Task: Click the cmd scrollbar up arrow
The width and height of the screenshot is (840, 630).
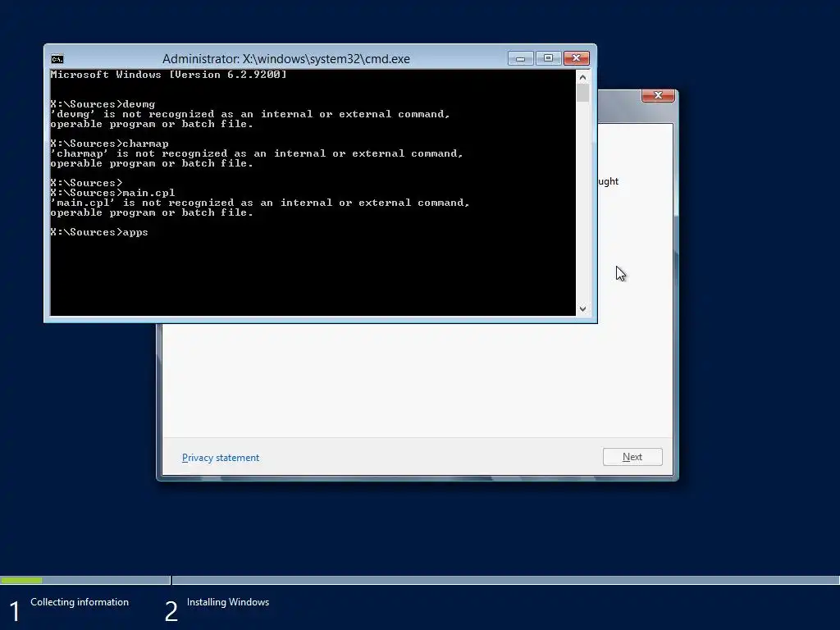Action: pyautogui.click(x=583, y=77)
